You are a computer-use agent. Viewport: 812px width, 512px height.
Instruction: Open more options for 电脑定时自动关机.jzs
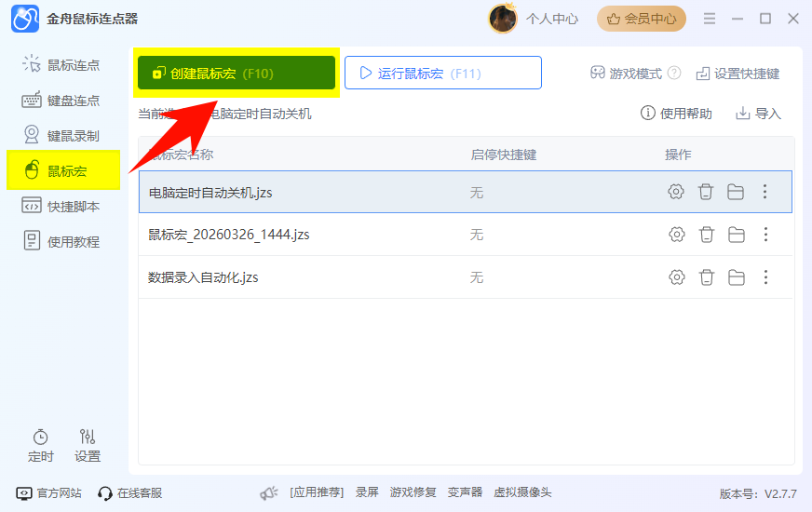[x=765, y=192]
